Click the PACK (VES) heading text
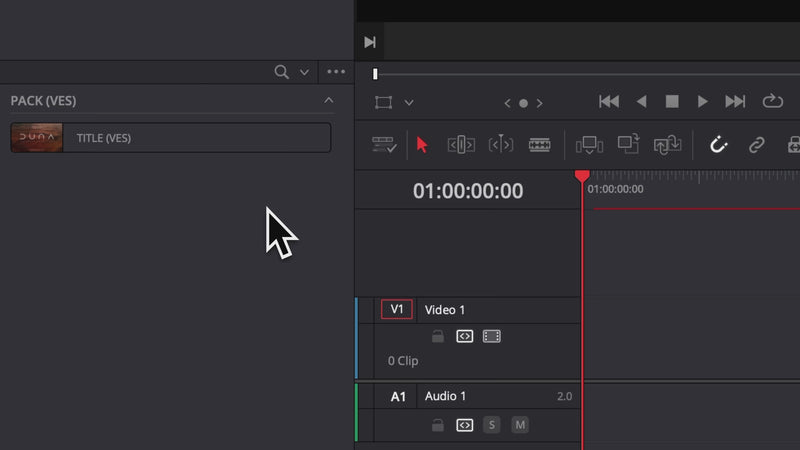 click(43, 101)
